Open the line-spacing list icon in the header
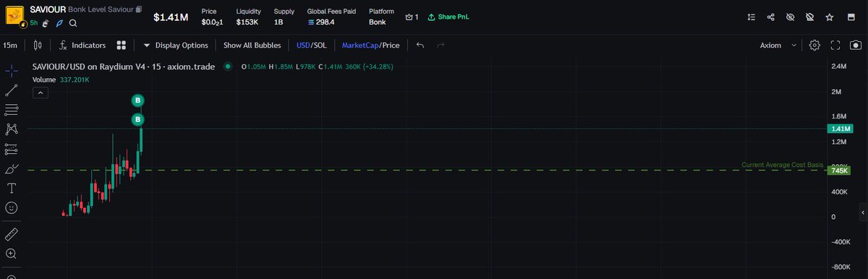 751,17
